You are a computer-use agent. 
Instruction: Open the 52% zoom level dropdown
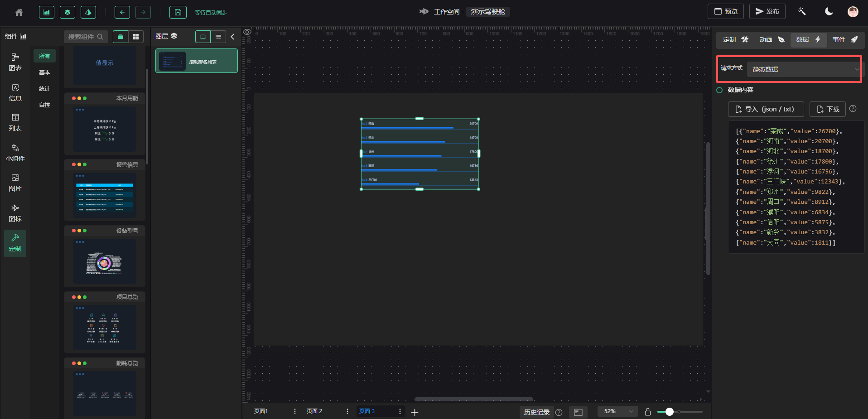(x=618, y=411)
